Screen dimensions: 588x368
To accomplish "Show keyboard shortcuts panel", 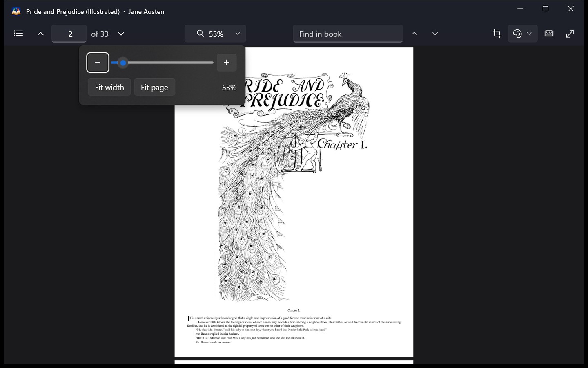I will point(549,34).
